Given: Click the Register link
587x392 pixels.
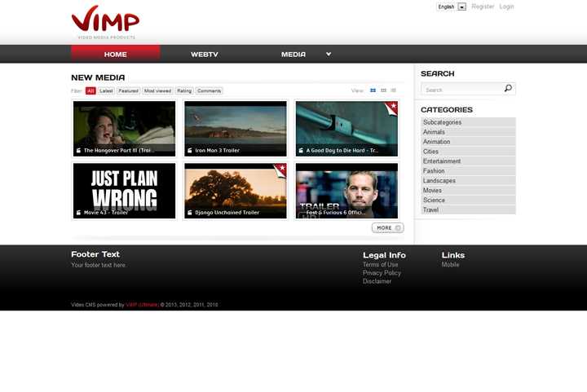Looking at the screenshot, I should (483, 7).
